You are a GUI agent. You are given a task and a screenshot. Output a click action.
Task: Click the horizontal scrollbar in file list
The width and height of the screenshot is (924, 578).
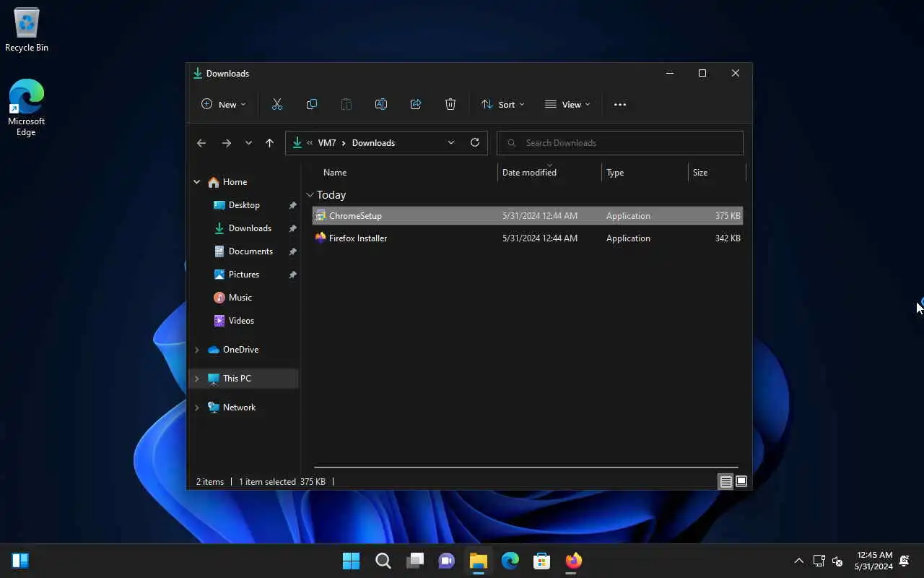(526, 467)
